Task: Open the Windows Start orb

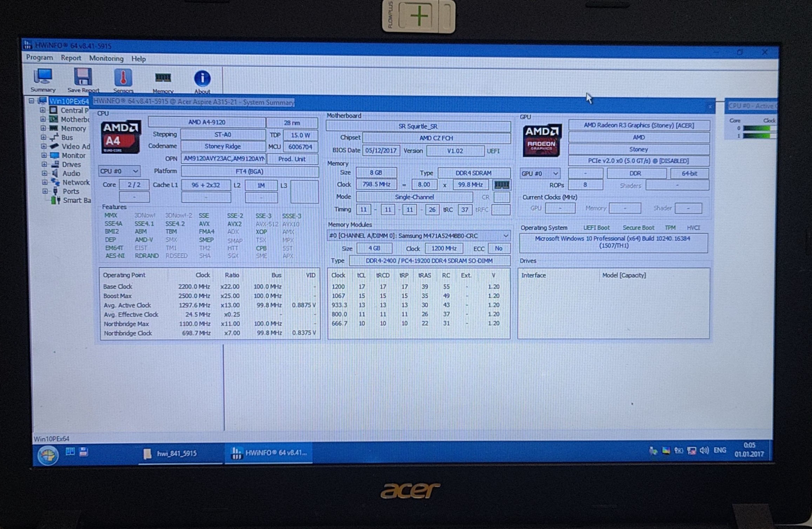Action: tap(48, 455)
